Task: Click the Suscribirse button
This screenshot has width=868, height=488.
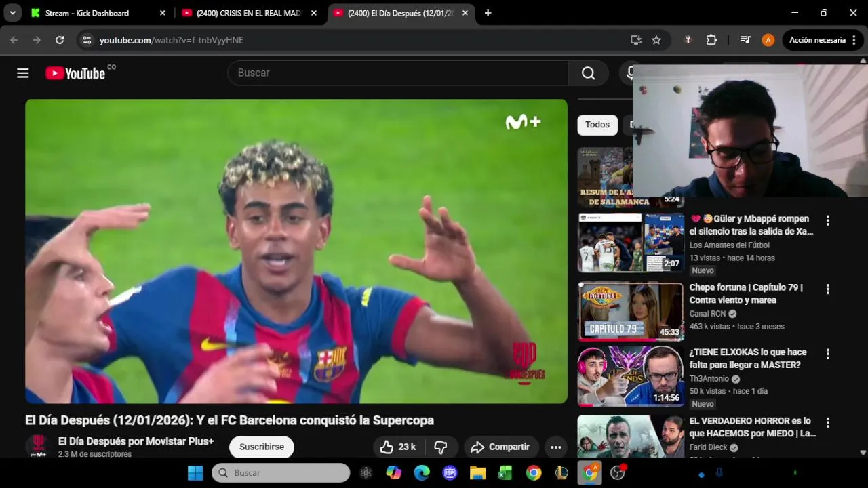Action: coord(262,447)
